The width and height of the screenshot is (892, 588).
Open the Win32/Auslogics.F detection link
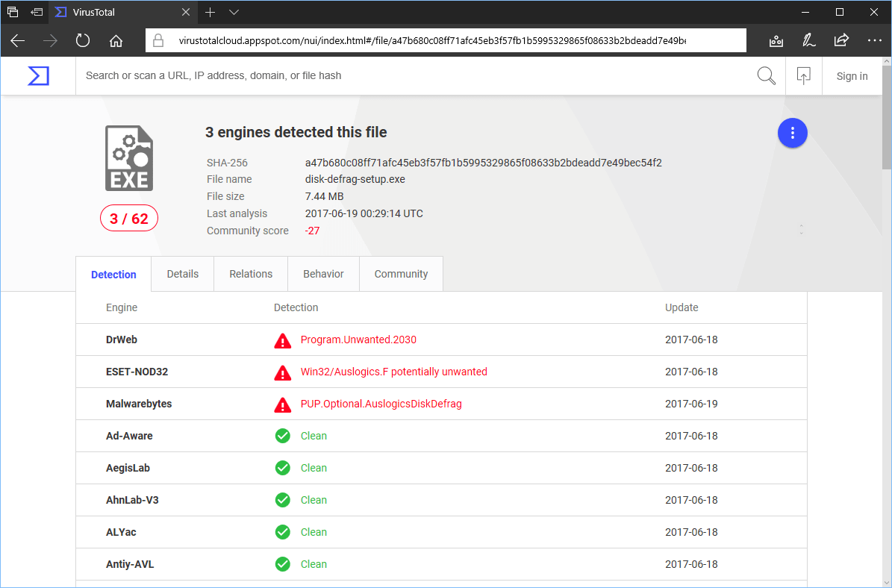[x=393, y=372]
